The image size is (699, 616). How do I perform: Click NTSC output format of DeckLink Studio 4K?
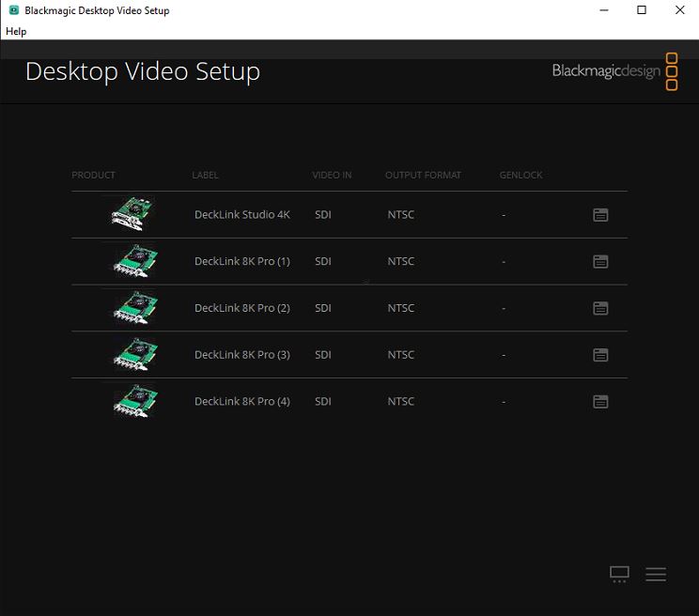tap(401, 215)
